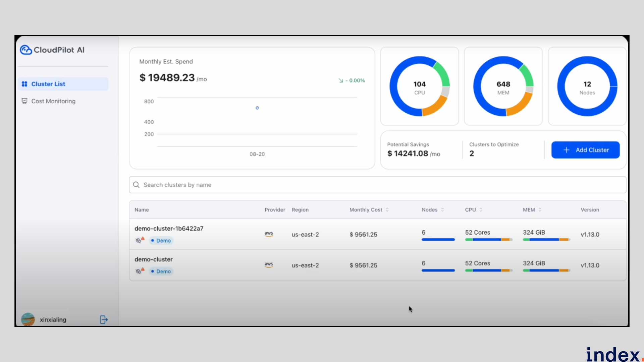
Task: Select Cluster List in the sidebar
Action: click(x=48, y=84)
